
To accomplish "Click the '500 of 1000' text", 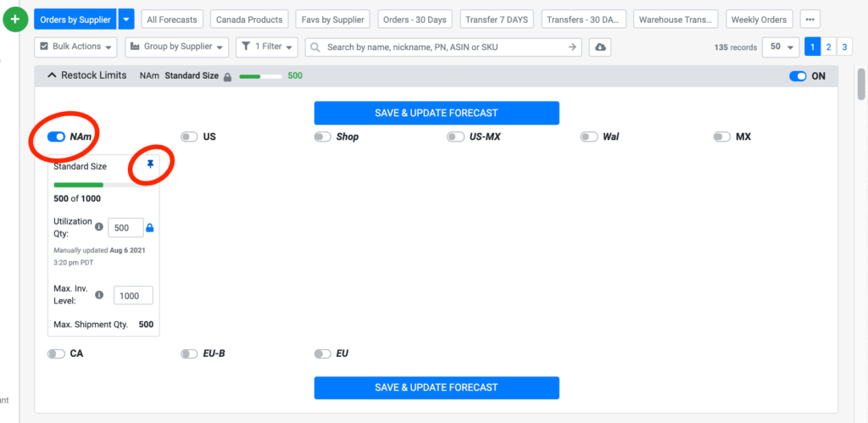I will click(77, 198).
